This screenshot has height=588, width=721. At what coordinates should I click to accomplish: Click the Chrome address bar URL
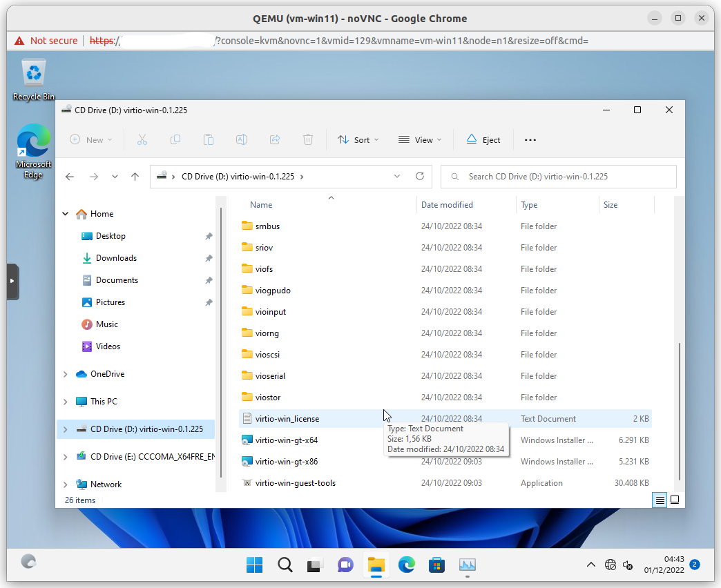[x=339, y=41]
